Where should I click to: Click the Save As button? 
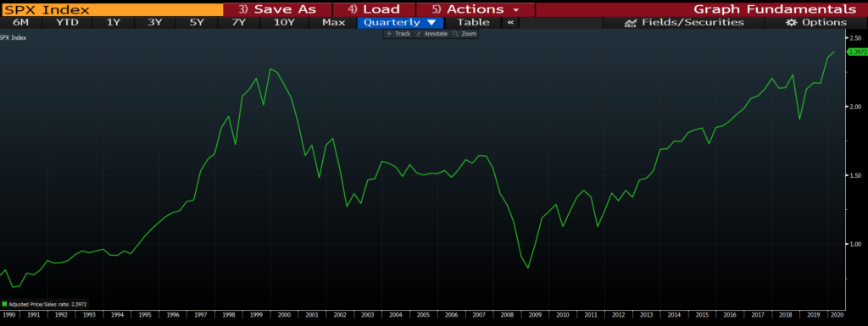[x=277, y=9]
